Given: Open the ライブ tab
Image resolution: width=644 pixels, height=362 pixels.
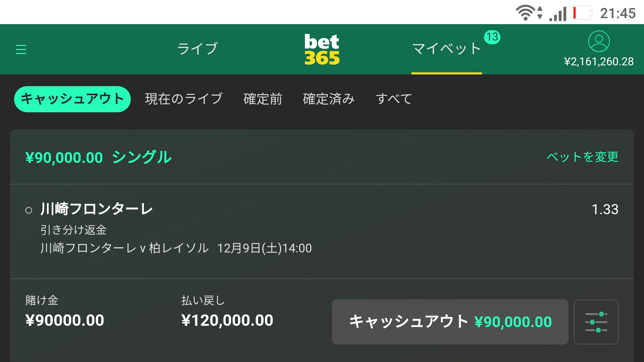Looking at the screenshot, I should [x=198, y=49].
